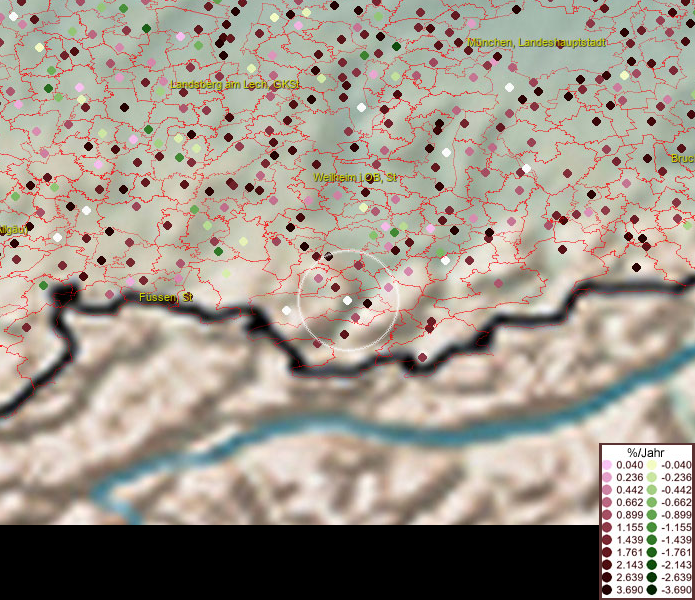Click the legend value -1.439
Screen dimensions: 695x600
pyautogui.click(x=676, y=540)
